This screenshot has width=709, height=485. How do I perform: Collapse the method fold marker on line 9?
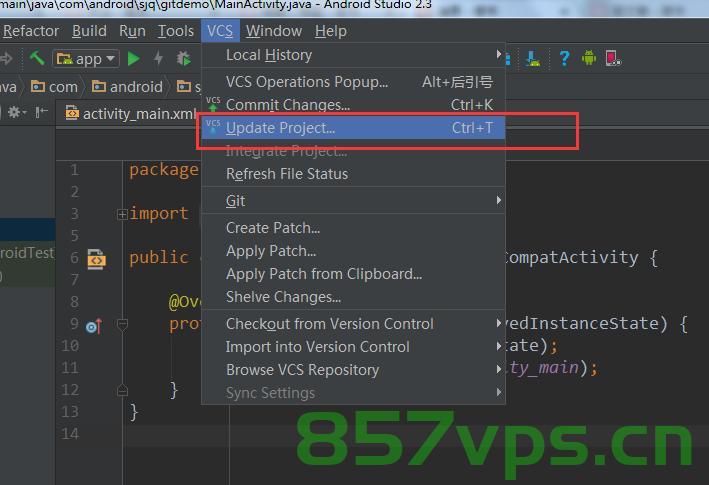[x=122, y=324]
